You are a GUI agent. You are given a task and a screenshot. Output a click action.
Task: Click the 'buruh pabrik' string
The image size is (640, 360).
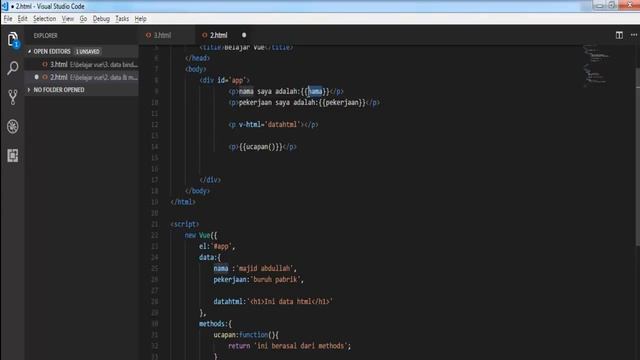coord(276,280)
